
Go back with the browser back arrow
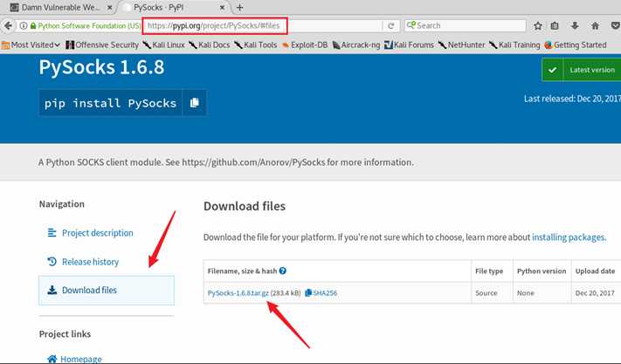(9, 25)
